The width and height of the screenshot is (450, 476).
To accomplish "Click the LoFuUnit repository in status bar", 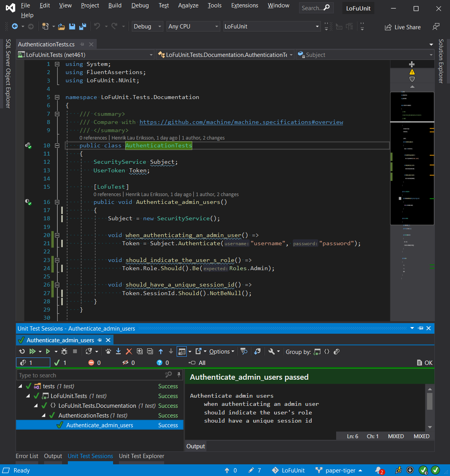I will coord(289,471).
